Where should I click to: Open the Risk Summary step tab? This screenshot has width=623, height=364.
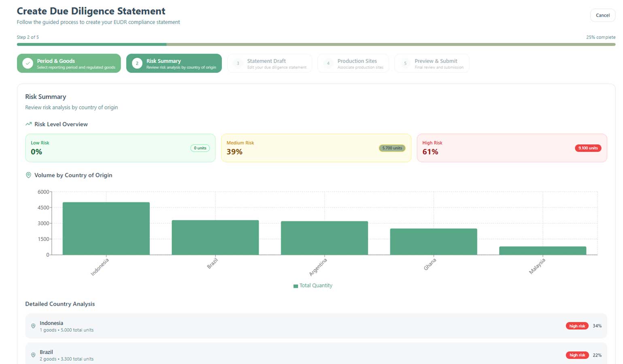tap(174, 64)
